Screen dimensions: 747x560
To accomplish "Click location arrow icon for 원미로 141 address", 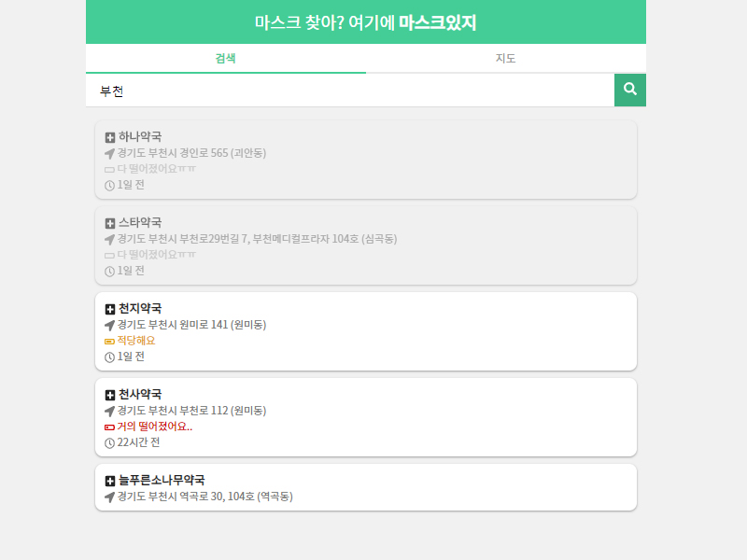I will point(109,326).
